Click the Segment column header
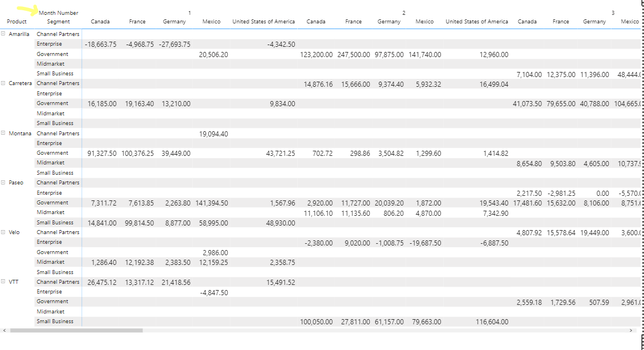 (x=58, y=21)
